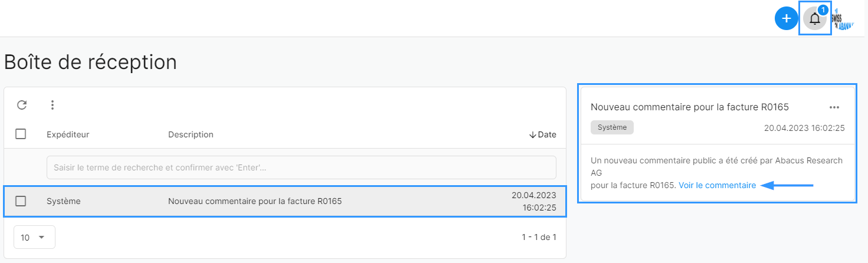The image size is (868, 263).
Task: Click the sort arrow next to Date
Action: pos(532,134)
